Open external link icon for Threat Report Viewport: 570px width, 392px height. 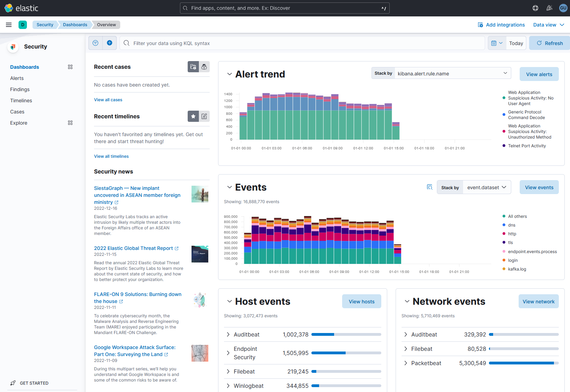point(176,249)
